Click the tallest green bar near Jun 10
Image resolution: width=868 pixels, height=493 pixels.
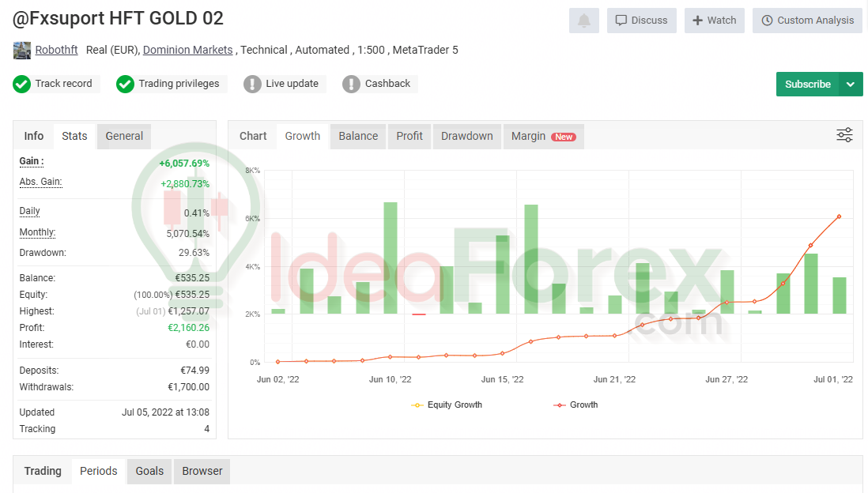[x=391, y=258]
